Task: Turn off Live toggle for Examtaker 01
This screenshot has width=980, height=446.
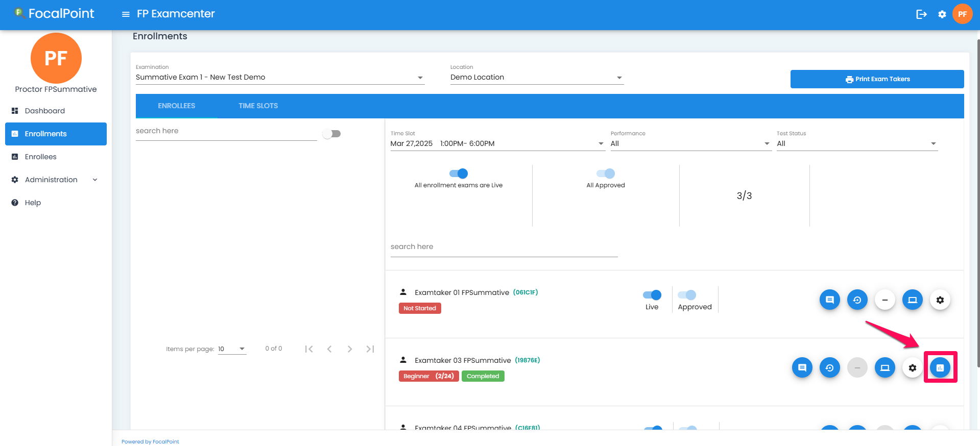Action: (652, 295)
